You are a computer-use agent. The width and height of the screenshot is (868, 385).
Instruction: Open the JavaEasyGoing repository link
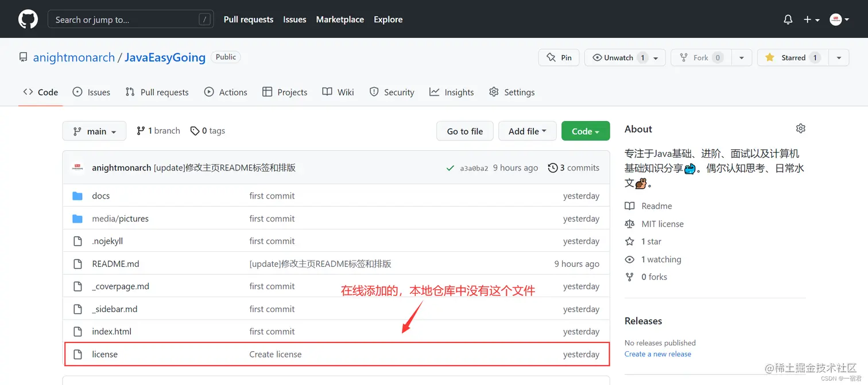165,57
